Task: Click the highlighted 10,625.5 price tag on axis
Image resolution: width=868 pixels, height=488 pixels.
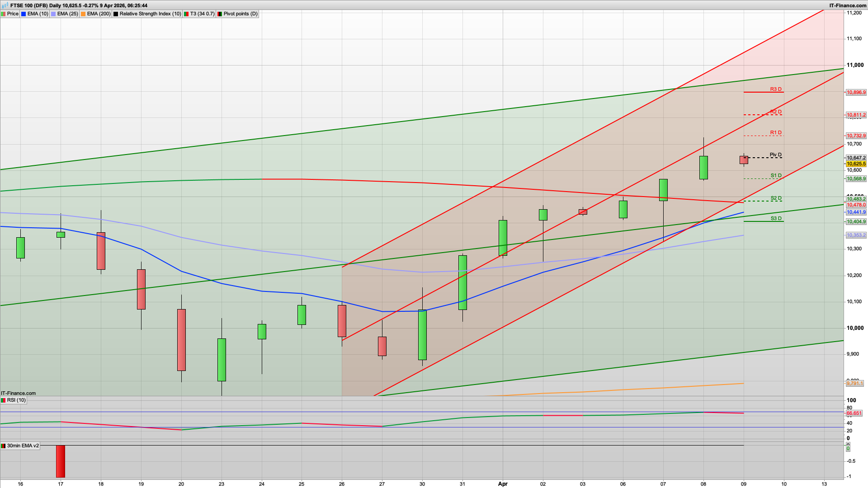Action: click(857, 164)
